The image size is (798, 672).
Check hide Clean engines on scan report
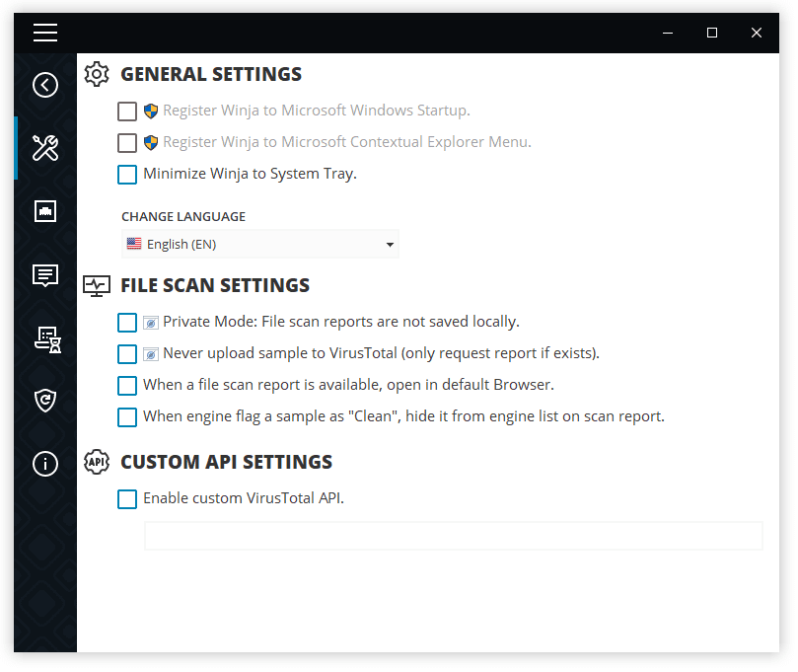click(127, 417)
